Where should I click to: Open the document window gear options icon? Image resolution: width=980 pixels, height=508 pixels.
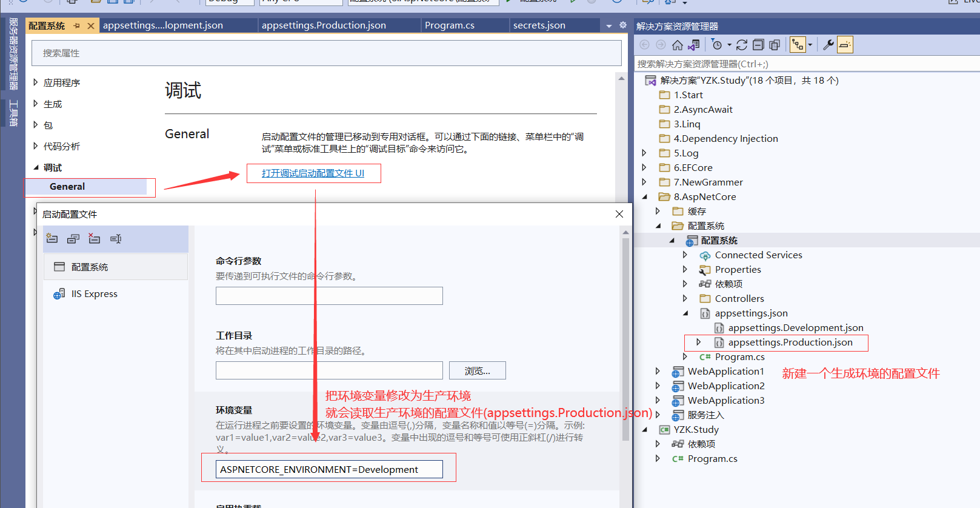(623, 25)
